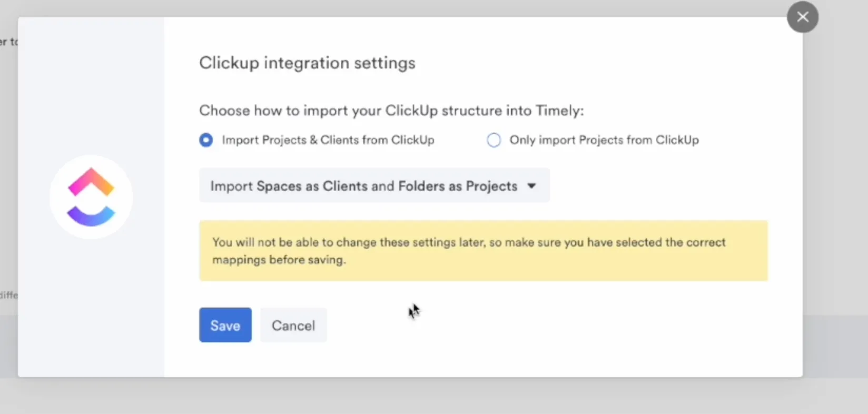This screenshot has height=414, width=868.
Task: Select Only import Projects radio button
Action: 494,140
